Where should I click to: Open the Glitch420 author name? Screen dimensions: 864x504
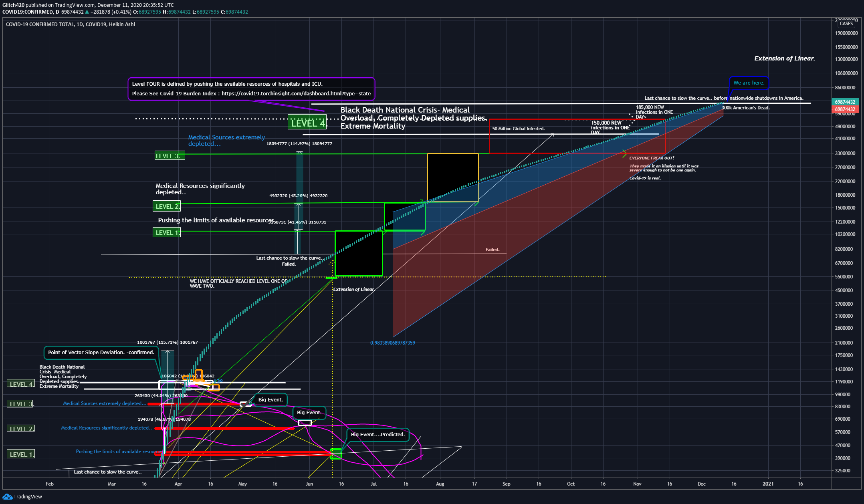13,5
